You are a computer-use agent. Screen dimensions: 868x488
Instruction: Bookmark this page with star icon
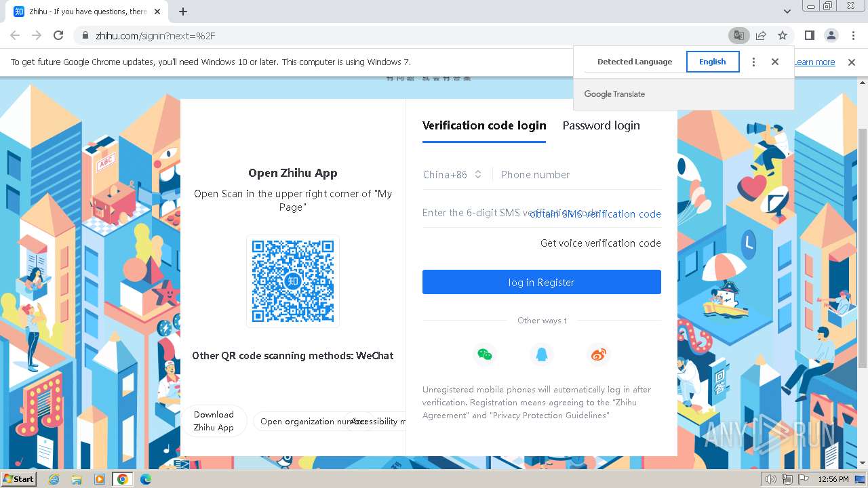click(x=783, y=35)
